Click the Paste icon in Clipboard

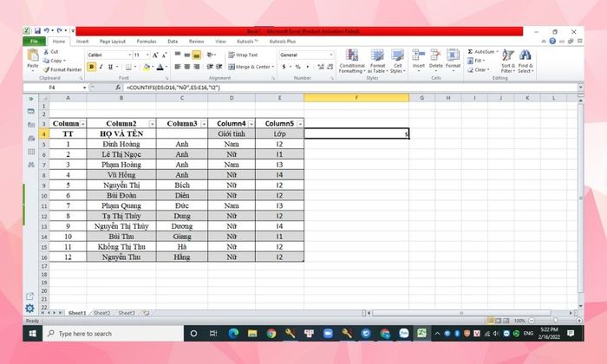tap(33, 57)
